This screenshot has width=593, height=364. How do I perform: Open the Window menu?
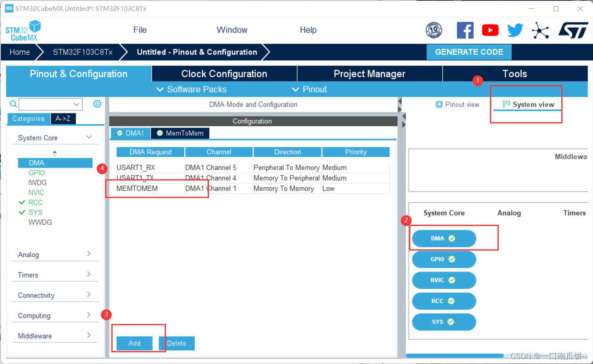tap(232, 30)
